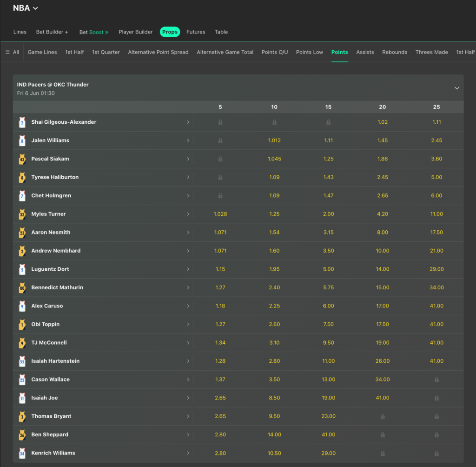The height and width of the screenshot is (467, 476).
Task: Switch to the Player Builder tab
Action: (x=135, y=32)
